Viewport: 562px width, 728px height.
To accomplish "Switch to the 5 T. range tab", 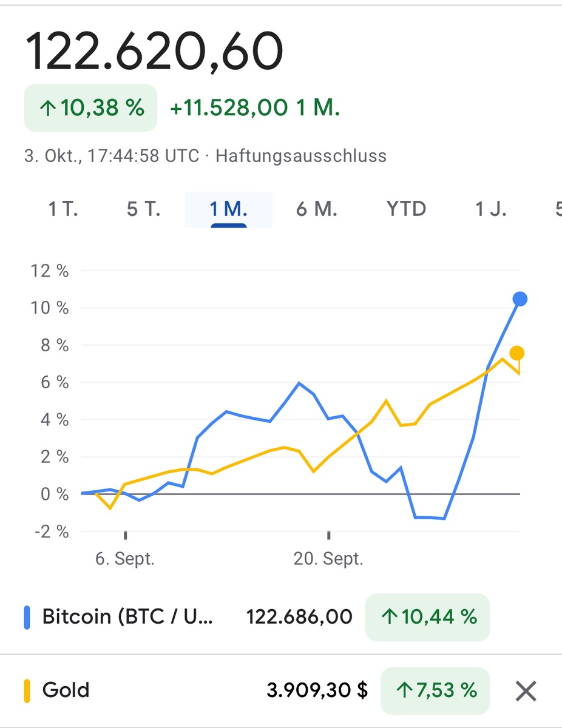I will point(143,209).
